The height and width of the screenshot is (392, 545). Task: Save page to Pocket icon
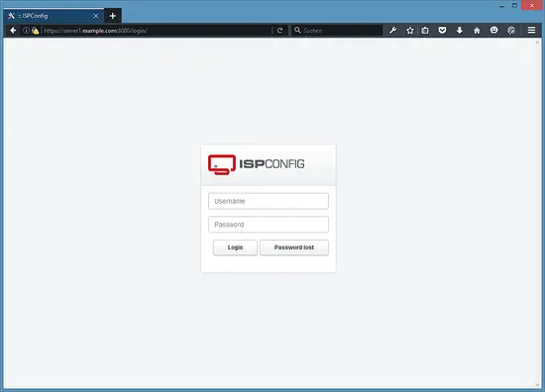[x=442, y=31]
